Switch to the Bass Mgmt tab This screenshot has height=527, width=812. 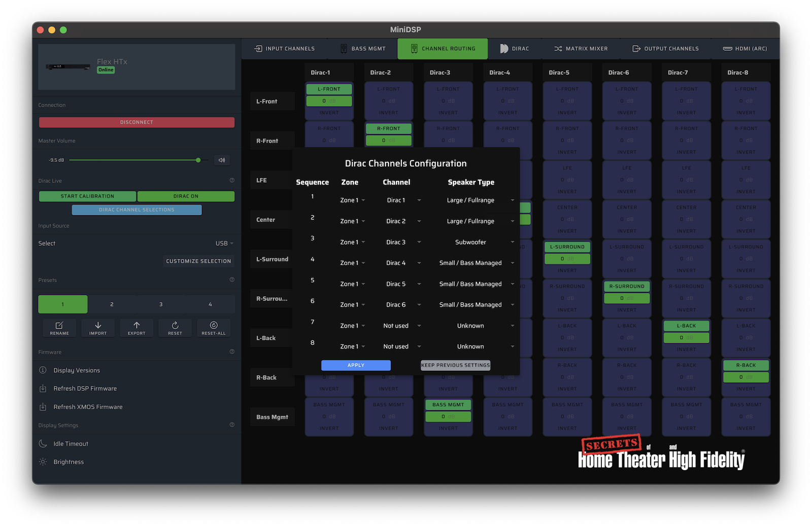[x=363, y=49]
